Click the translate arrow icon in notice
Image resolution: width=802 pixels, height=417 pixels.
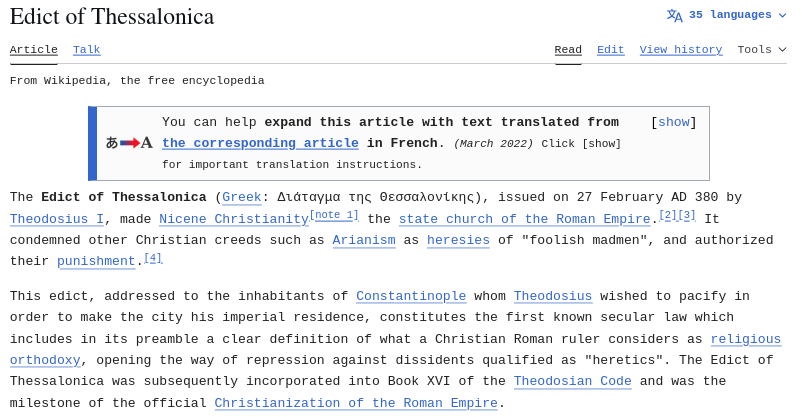coord(129,143)
